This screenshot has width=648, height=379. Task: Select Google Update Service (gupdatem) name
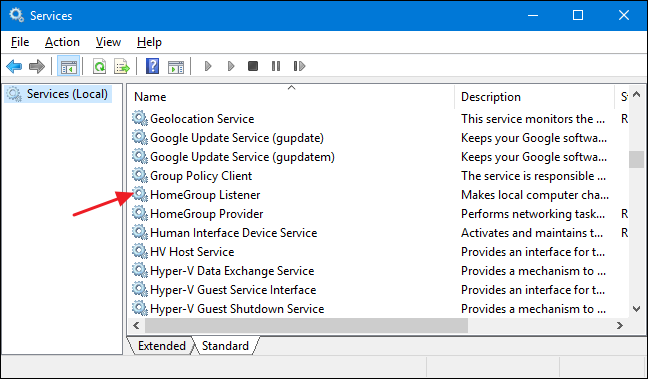(242, 157)
